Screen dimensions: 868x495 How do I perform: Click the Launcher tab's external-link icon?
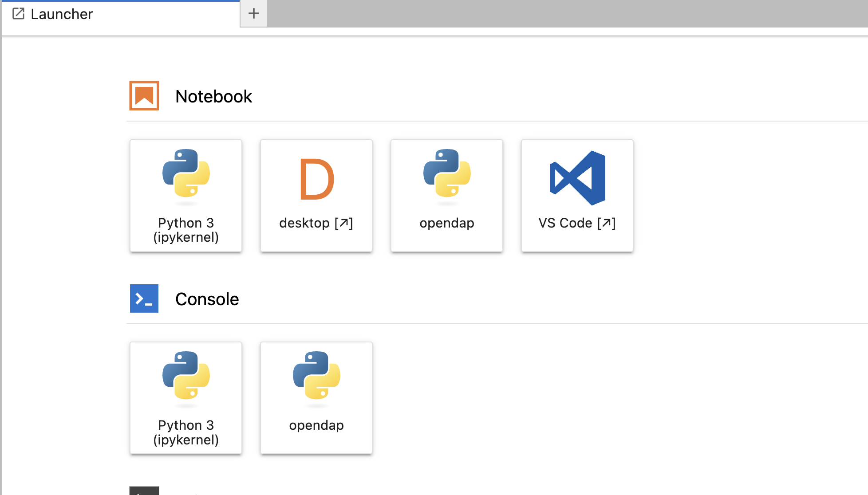pos(18,14)
